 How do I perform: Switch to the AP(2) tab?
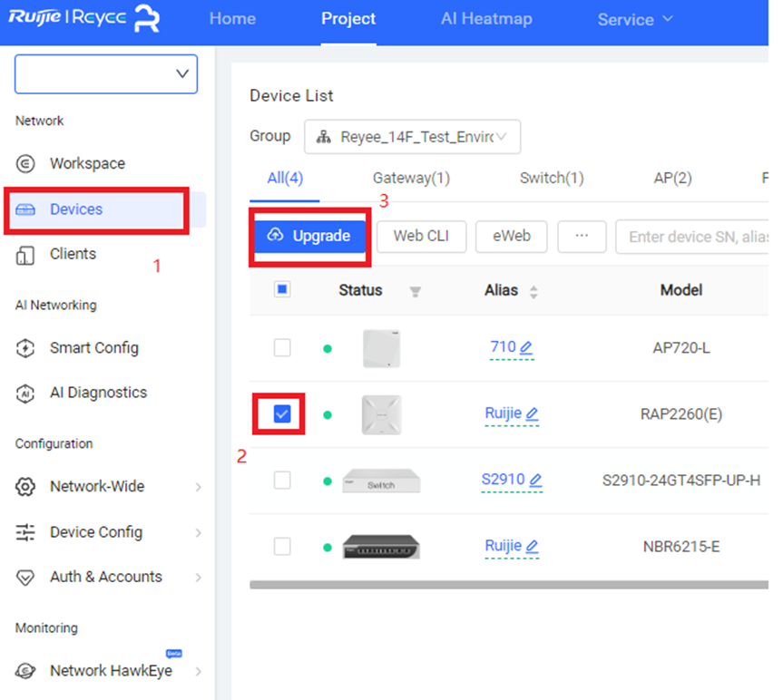[x=673, y=178]
